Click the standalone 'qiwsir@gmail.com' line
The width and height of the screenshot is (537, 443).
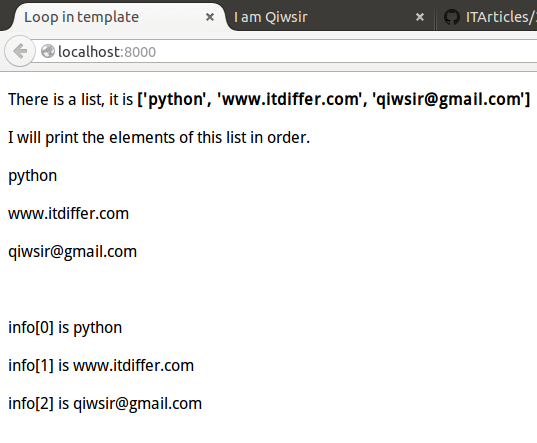(73, 252)
